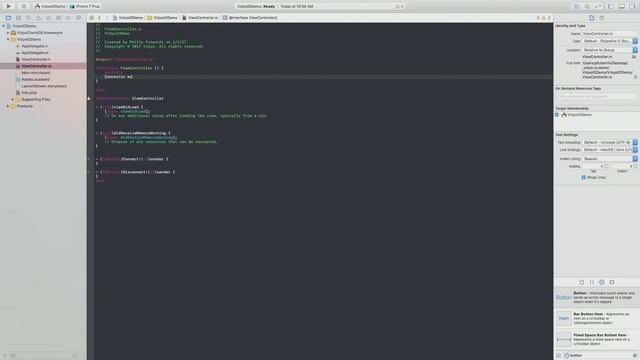This screenshot has width=640, height=360.
Task: Click On Demand Resource Tags field
Action: point(596,96)
